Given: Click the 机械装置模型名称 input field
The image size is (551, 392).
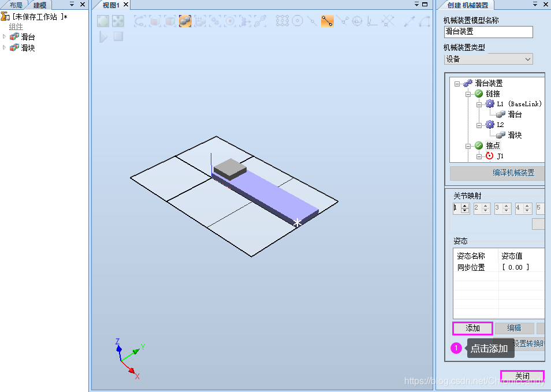Looking at the screenshot, I should [489, 32].
